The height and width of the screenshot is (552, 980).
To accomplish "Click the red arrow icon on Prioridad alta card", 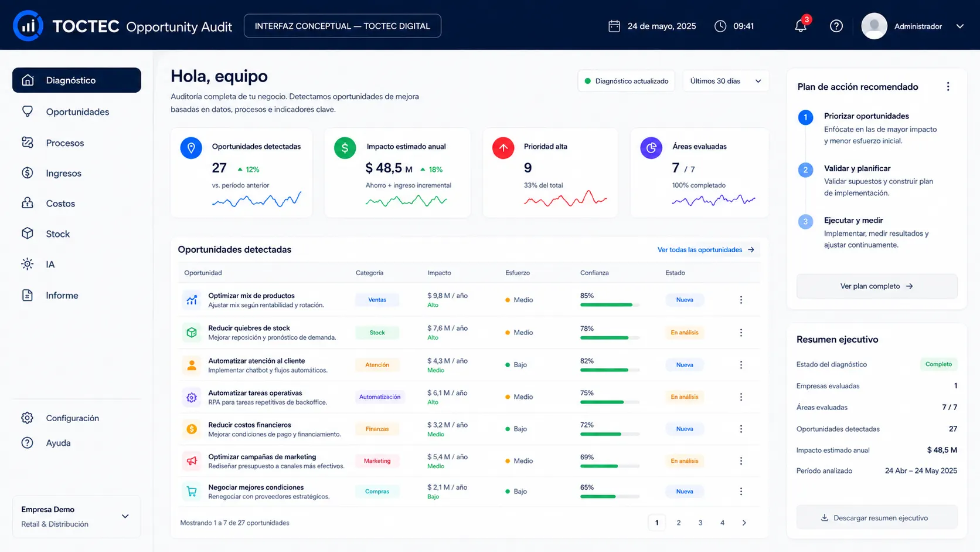I will [503, 148].
